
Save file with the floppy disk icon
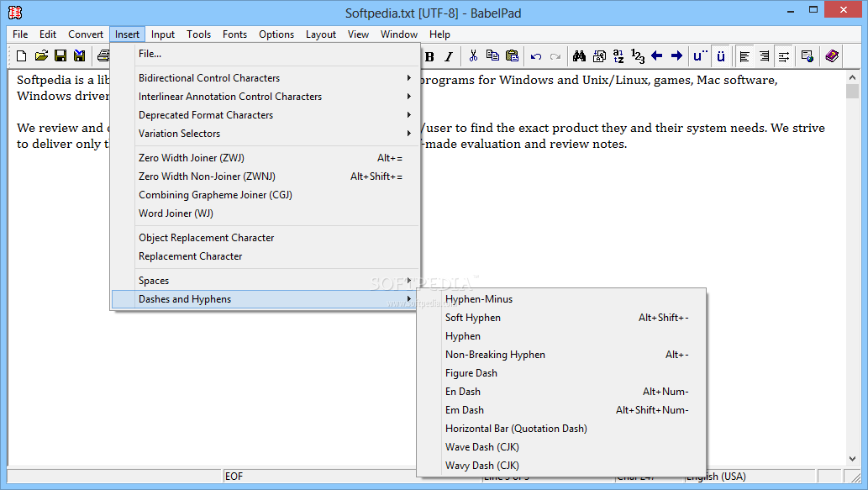click(60, 56)
